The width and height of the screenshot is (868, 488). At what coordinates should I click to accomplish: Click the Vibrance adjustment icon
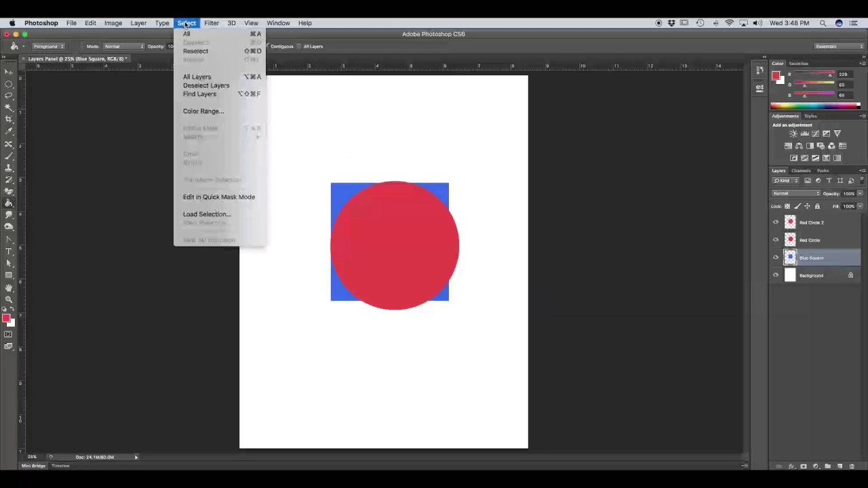click(837, 134)
